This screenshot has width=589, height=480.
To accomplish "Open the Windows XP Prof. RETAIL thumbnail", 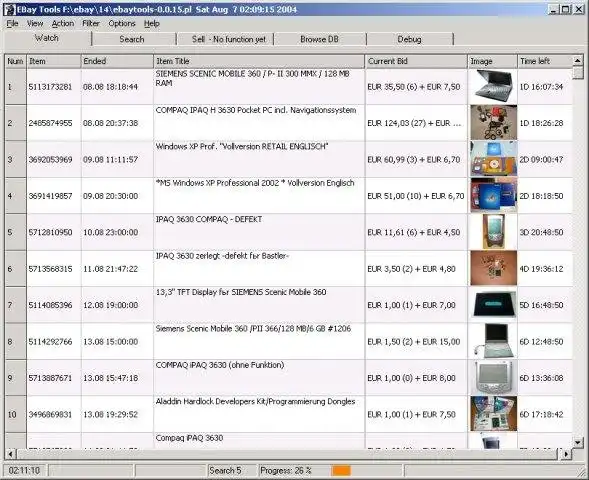I will pyautogui.click(x=494, y=159).
